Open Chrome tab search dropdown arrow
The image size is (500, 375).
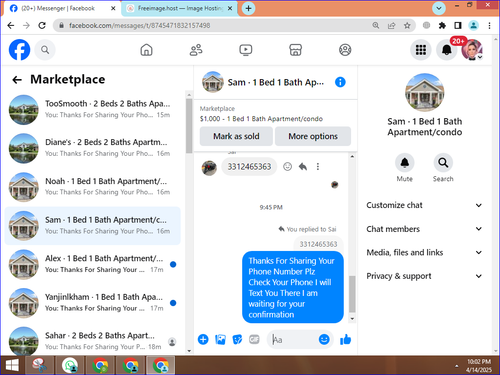(x=439, y=8)
